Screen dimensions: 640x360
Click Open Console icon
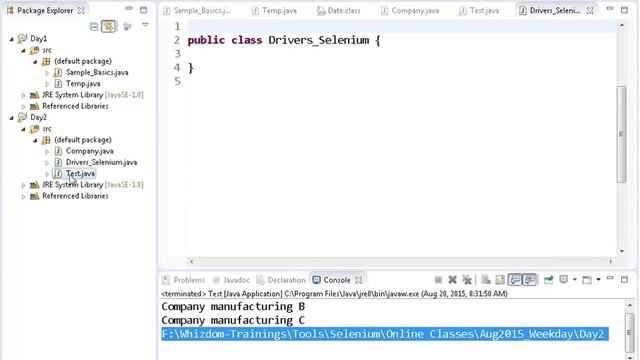(x=587, y=280)
